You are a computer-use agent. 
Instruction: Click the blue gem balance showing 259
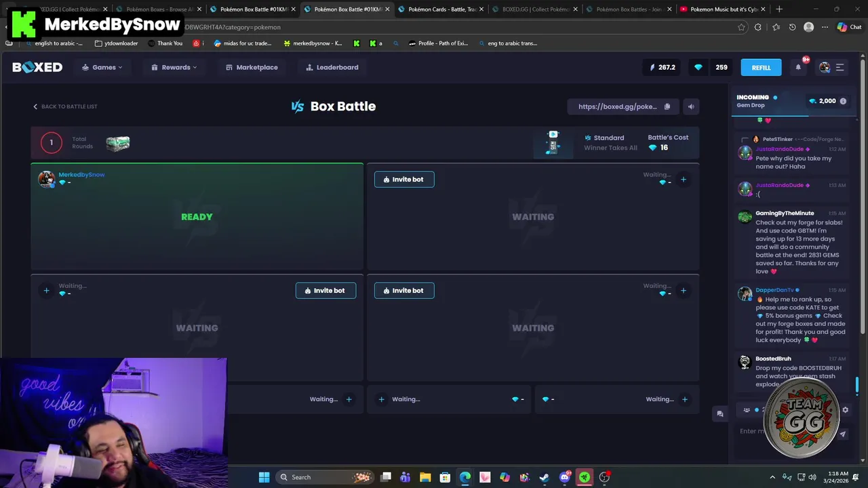tap(711, 67)
